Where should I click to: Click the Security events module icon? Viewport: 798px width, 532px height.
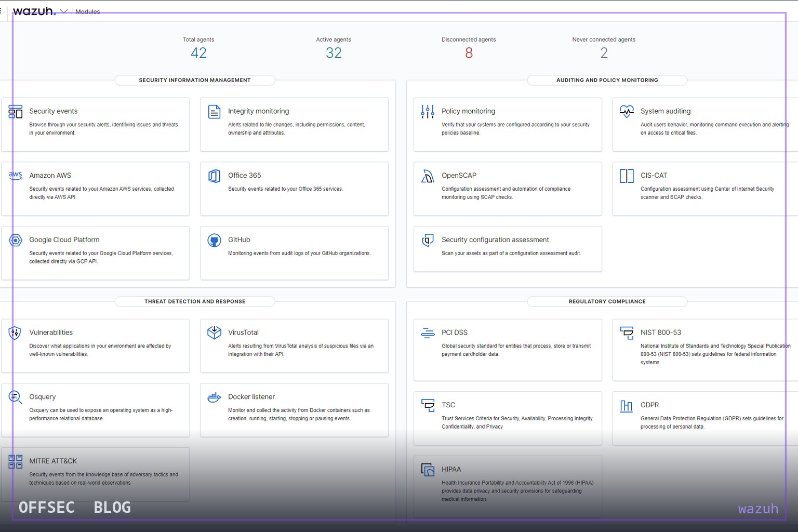[16, 111]
